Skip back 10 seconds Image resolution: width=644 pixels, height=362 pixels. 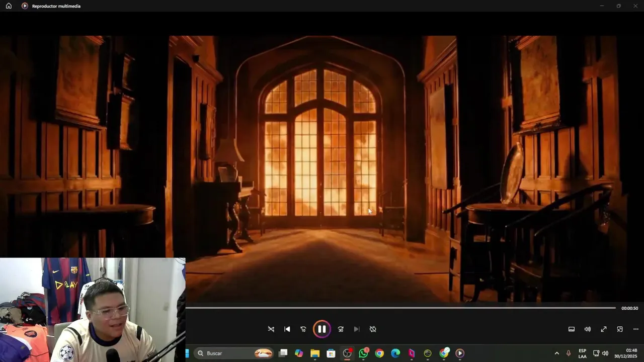[x=303, y=329]
